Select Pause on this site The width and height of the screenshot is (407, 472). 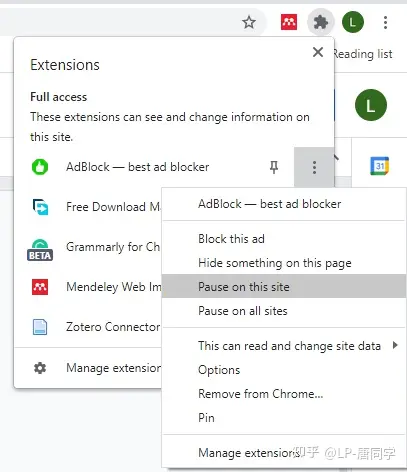pos(284,287)
